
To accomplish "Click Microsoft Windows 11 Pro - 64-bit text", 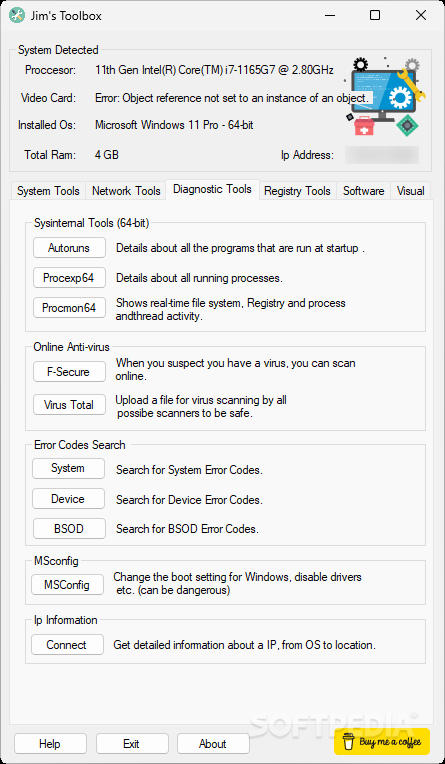I will pyautogui.click(x=174, y=125).
